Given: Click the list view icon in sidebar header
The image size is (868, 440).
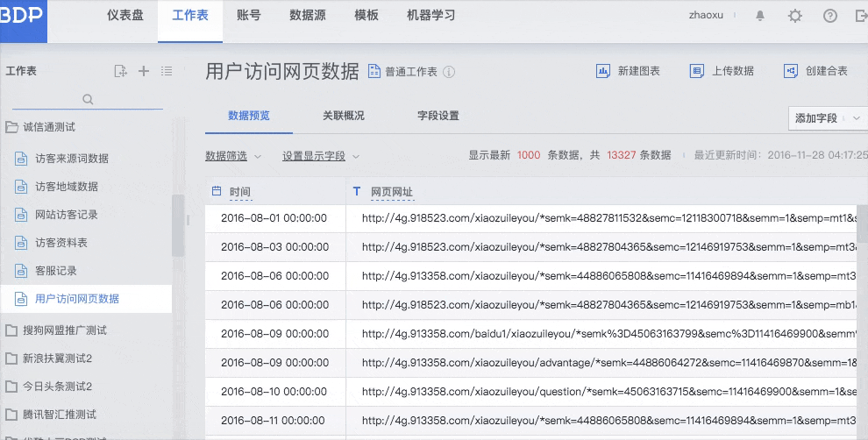Looking at the screenshot, I should point(167,71).
